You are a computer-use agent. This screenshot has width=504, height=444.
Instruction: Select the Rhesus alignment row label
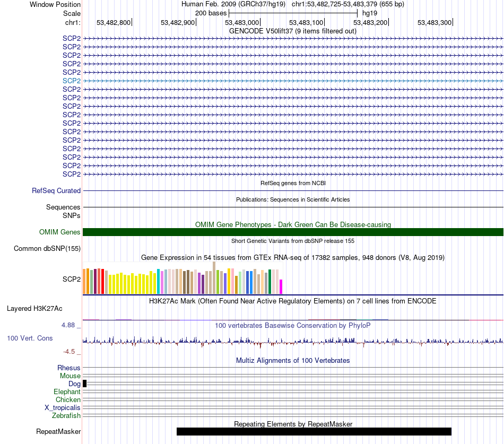(69, 368)
